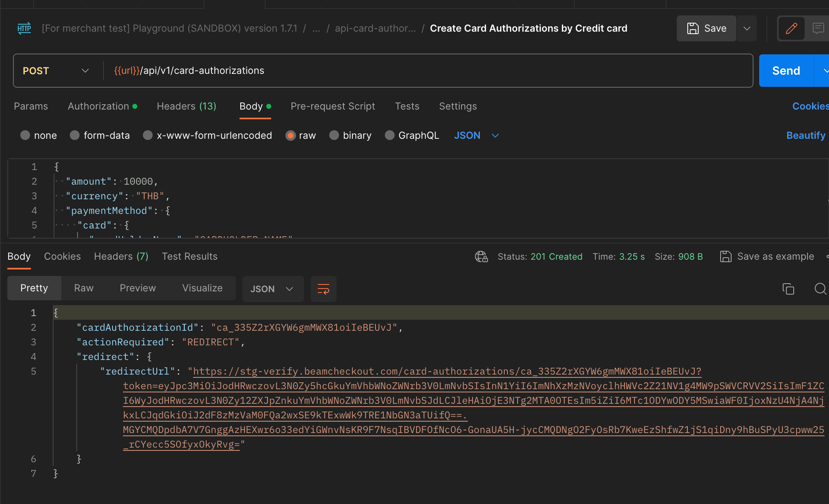
Task: Open the JSON body language dropdown
Action: click(495, 136)
